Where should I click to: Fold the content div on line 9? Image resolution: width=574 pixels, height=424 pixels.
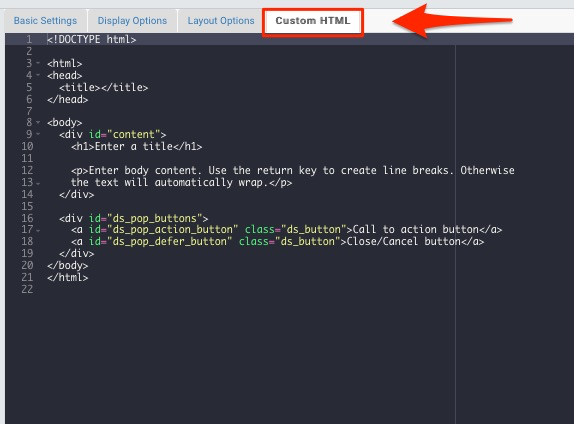[x=38, y=134]
